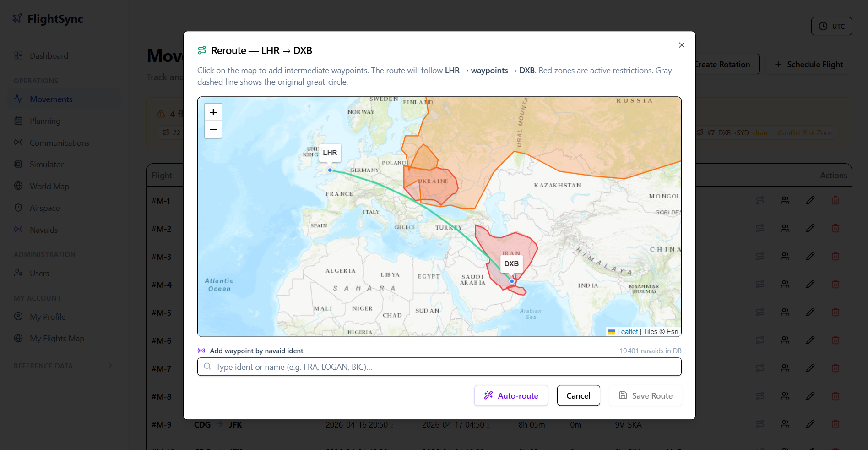Click the "9V-SKA" aircraft registration cell
868x450 pixels.
[628, 425]
